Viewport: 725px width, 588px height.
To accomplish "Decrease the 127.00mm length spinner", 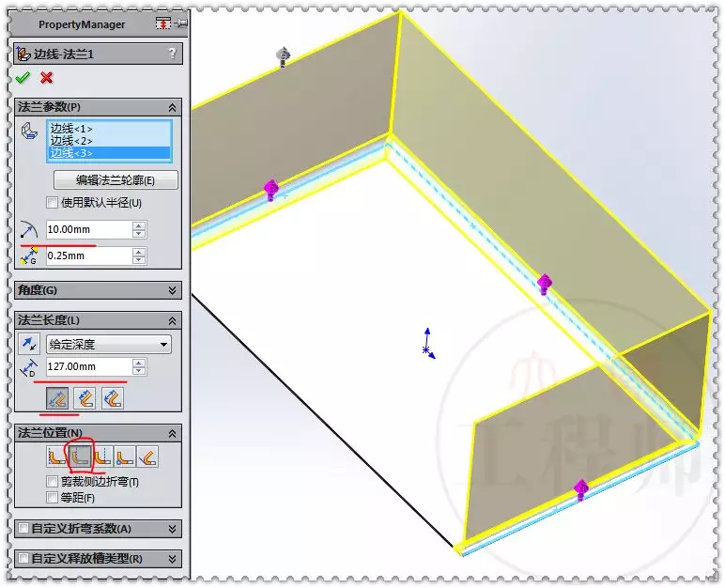I will 139,371.
